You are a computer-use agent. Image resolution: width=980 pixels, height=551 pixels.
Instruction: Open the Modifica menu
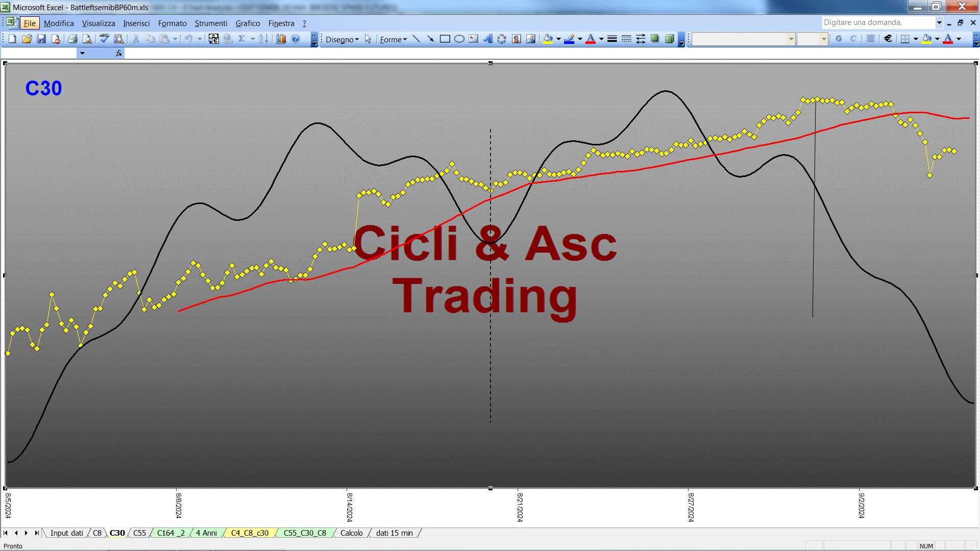click(x=59, y=23)
